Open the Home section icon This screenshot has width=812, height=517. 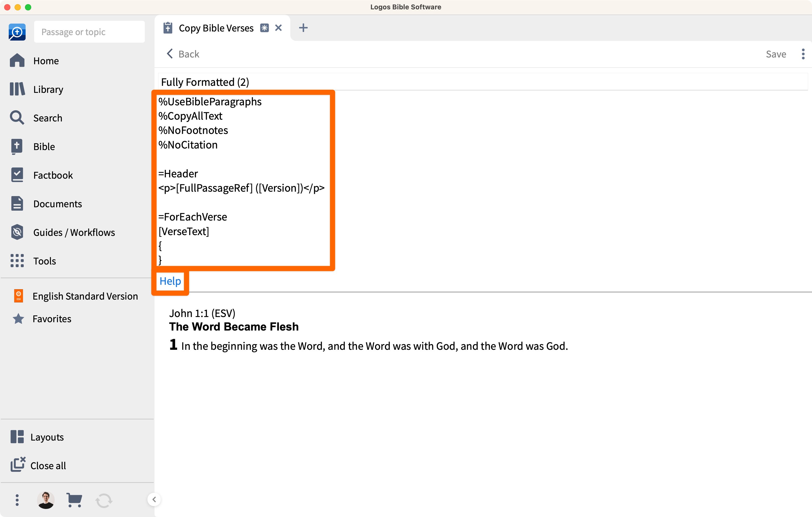pyautogui.click(x=17, y=61)
